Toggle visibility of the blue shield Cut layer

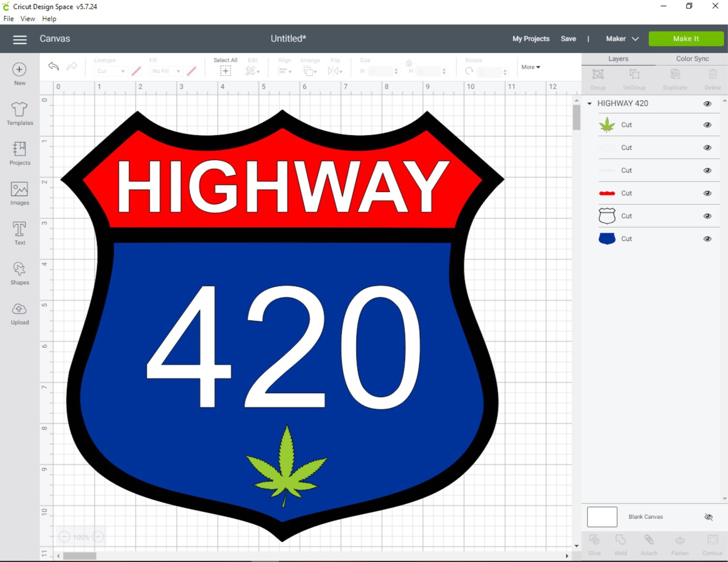tap(707, 239)
